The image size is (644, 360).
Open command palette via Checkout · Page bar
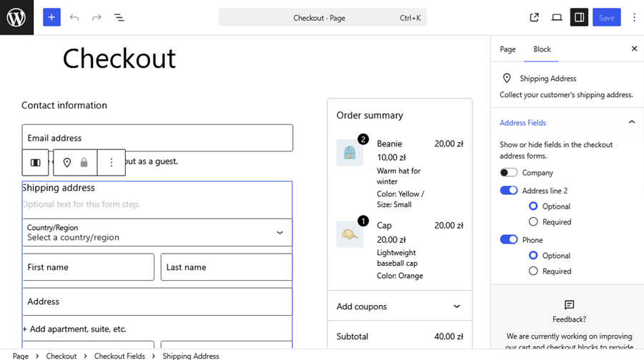[323, 17]
